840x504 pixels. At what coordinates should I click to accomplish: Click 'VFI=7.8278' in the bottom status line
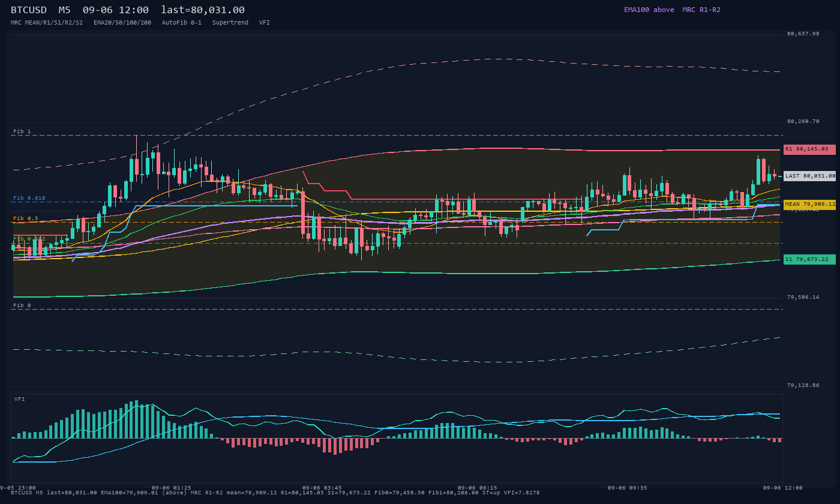(522, 493)
